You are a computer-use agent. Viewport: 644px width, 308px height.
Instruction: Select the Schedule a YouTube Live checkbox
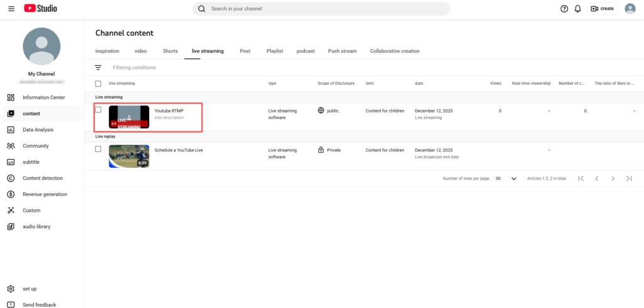point(98,150)
